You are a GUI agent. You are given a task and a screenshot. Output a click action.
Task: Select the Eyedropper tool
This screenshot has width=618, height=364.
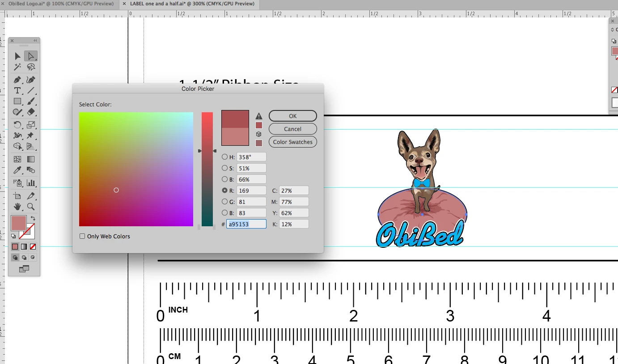[x=17, y=170]
